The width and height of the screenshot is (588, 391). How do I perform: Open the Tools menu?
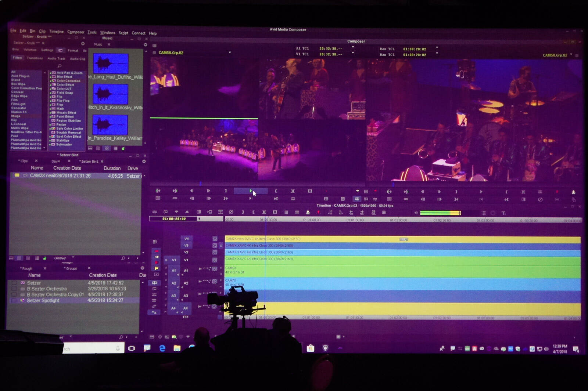pyautogui.click(x=92, y=32)
